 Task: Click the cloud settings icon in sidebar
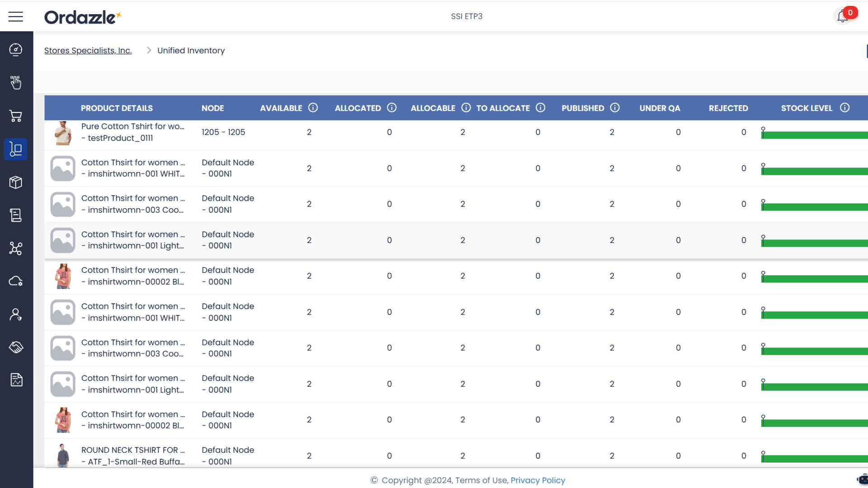[16, 281]
